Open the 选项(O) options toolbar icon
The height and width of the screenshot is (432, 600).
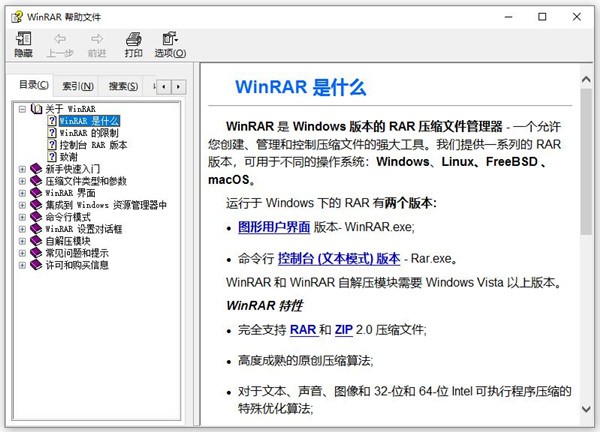(x=170, y=39)
